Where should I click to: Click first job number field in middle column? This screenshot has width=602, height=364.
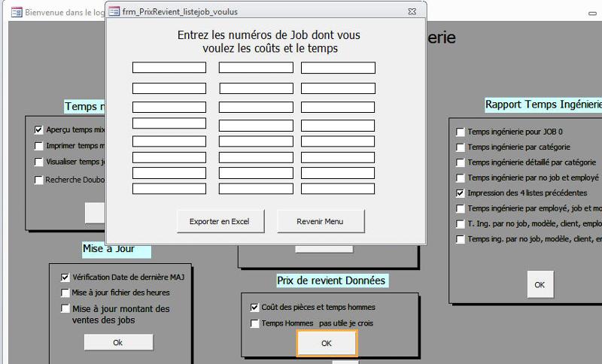pyautogui.click(x=256, y=68)
